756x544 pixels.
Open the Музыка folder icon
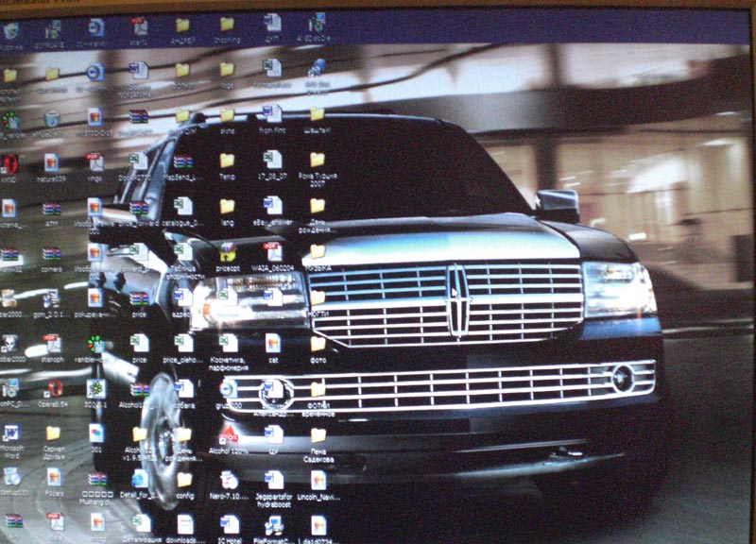click(318, 251)
